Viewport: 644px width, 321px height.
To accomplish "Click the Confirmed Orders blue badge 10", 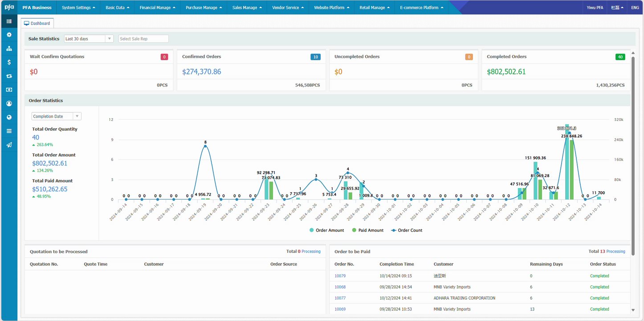I will point(315,57).
